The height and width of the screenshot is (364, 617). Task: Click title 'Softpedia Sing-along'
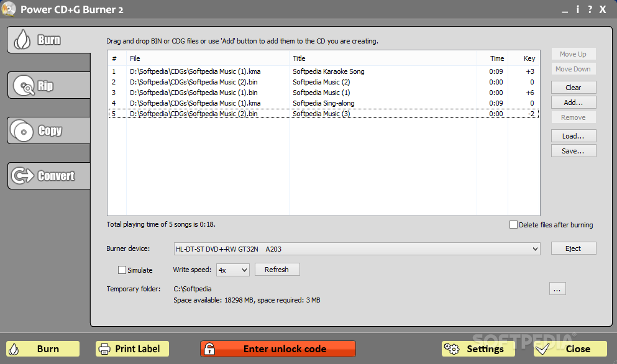324,104
